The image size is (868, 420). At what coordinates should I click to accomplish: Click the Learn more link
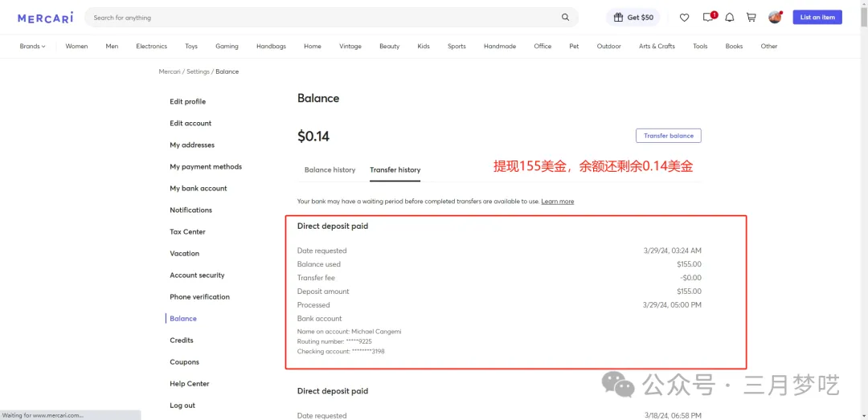tap(558, 202)
